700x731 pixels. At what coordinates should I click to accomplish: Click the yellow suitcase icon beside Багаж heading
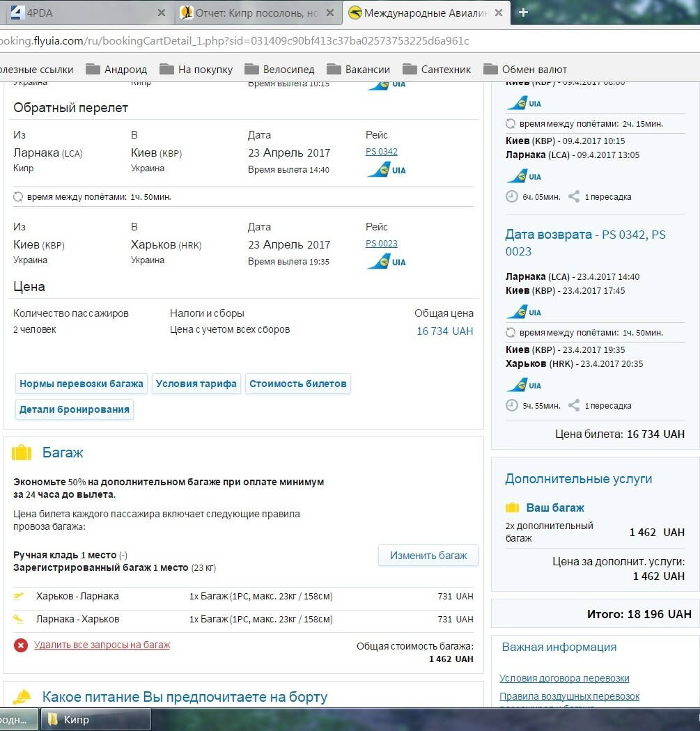click(x=22, y=453)
